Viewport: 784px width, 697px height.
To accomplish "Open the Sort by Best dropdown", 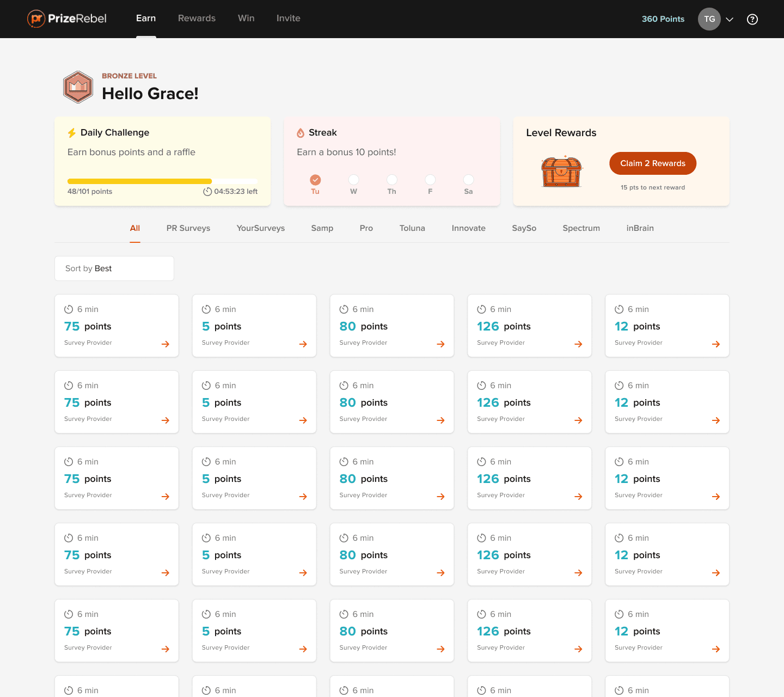I will point(114,268).
